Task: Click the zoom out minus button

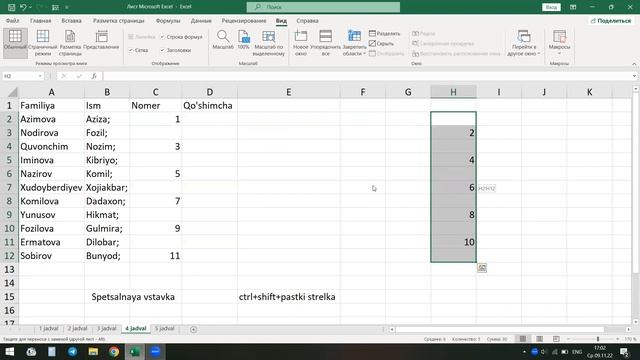Action: [x=568, y=339]
